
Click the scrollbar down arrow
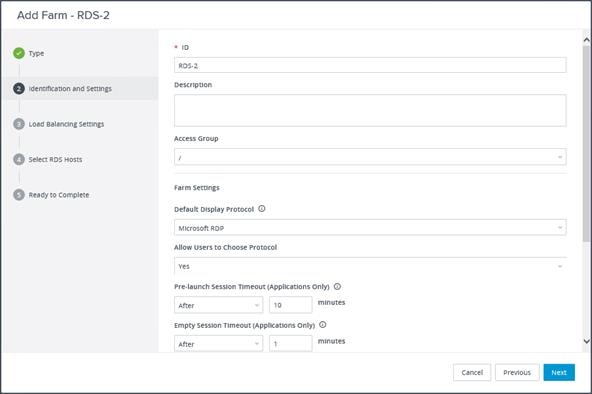tap(586, 341)
